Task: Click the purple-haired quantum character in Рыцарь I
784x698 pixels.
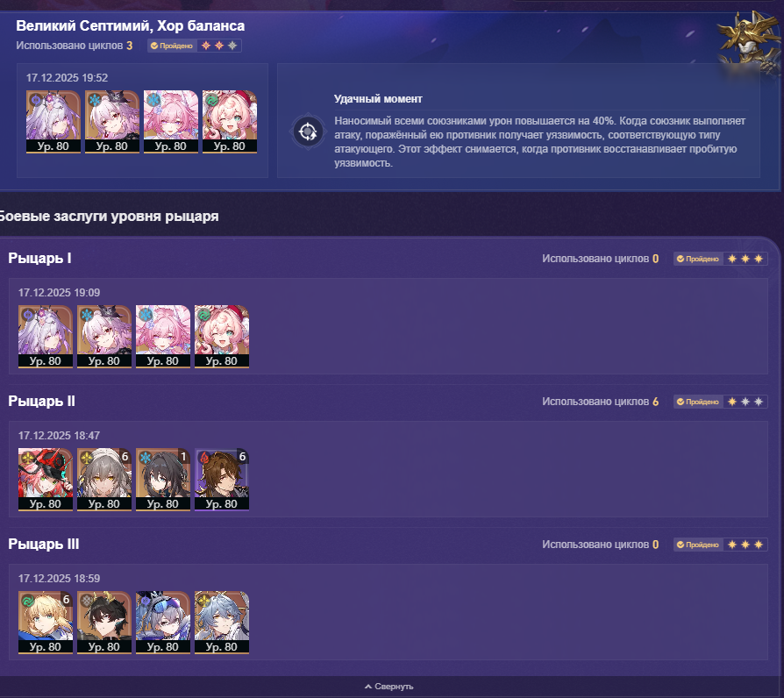Action: click(x=46, y=337)
